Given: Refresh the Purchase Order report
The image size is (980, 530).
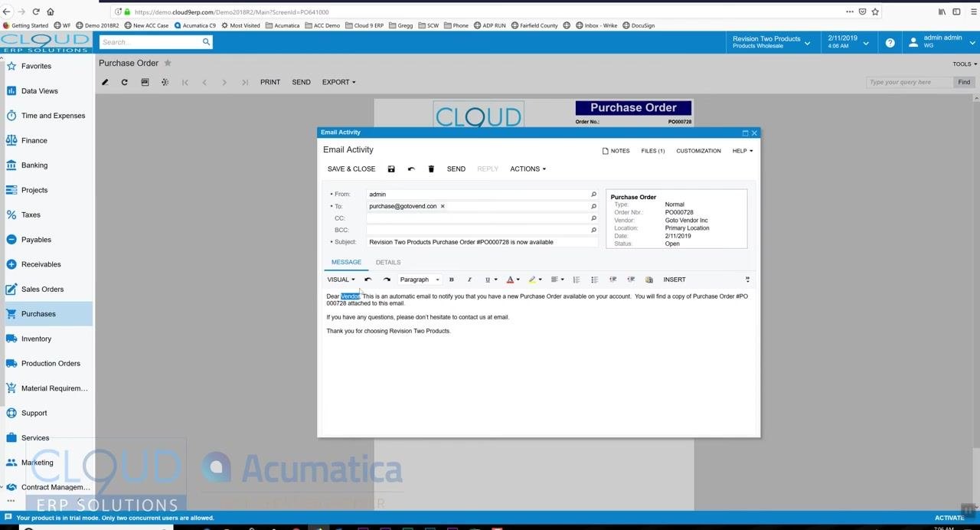Looking at the screenshot, I should (x=125, y=82).
